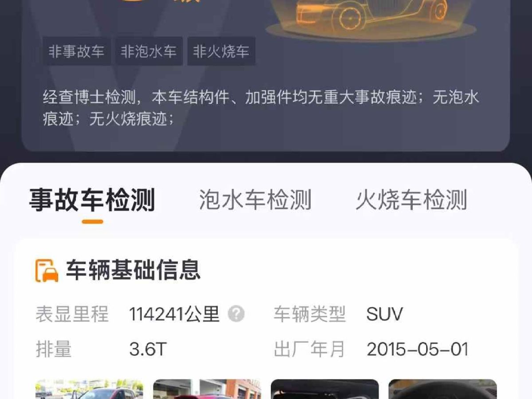Tap the SUV vehicle type value
This screenshot has width=532, height=399.
coord(384,314)
